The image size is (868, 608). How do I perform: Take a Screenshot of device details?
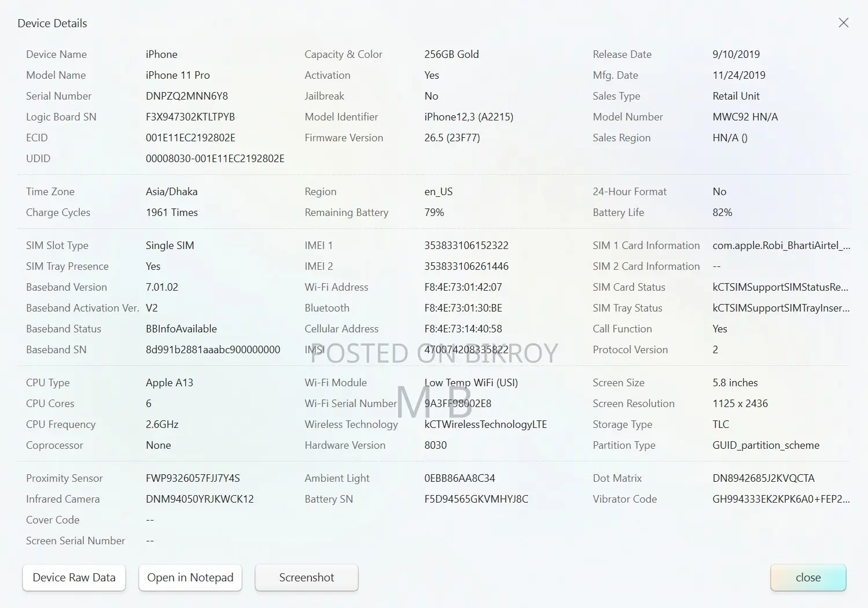(x=307, y=577)
